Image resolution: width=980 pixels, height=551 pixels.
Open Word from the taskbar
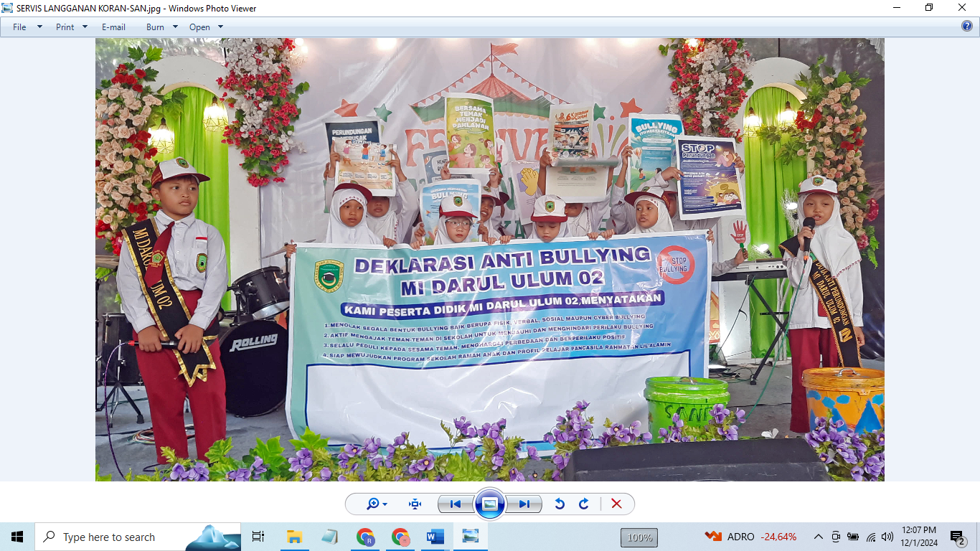click(x=435, y=537)
